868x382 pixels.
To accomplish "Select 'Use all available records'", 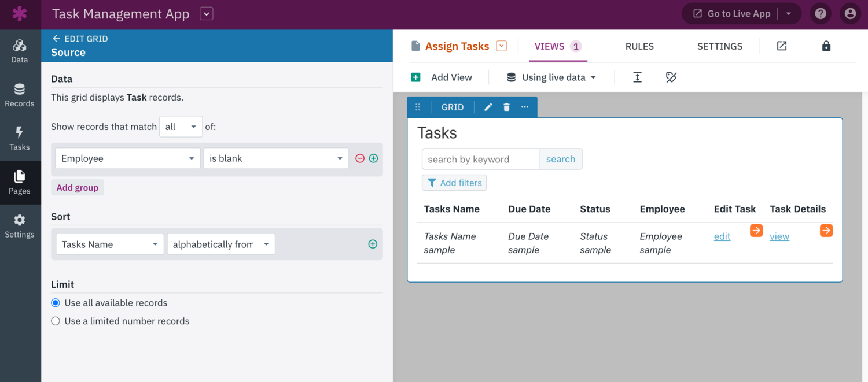I will click(55, 302).
